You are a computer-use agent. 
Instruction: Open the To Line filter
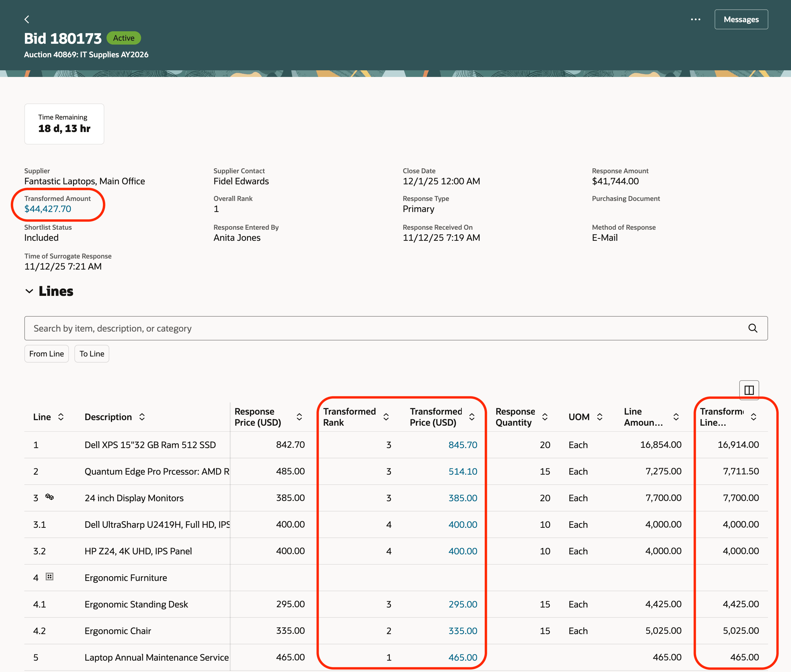(92, 354)
